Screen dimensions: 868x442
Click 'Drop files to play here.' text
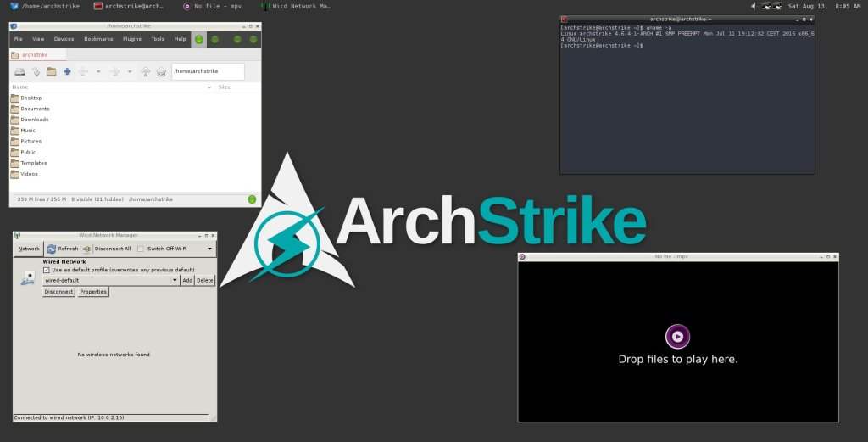click(x=678, y=359)
